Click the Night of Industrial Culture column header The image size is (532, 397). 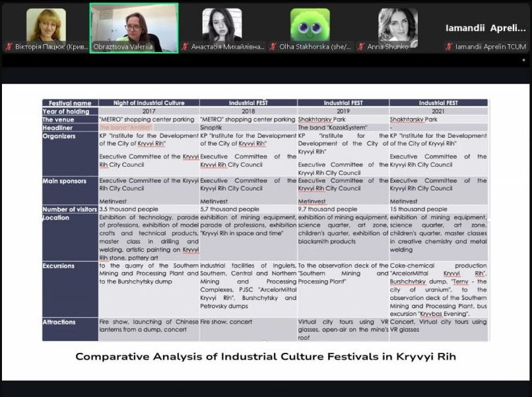149,103
